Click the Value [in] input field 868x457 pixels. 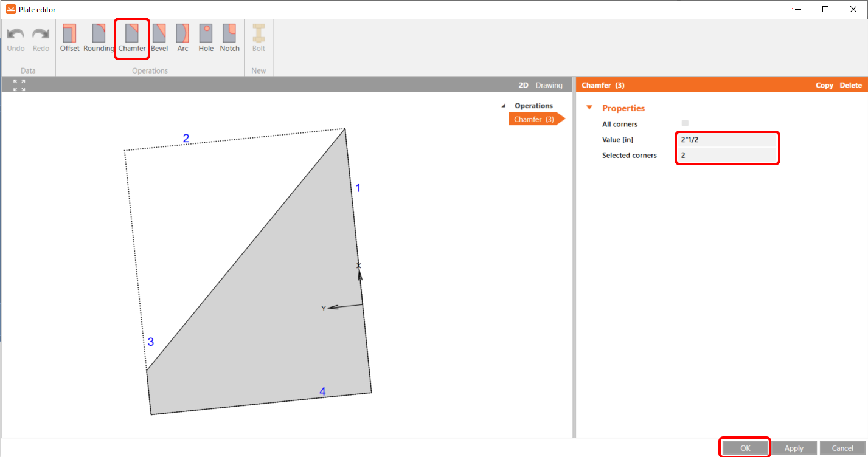pos(727,140)
